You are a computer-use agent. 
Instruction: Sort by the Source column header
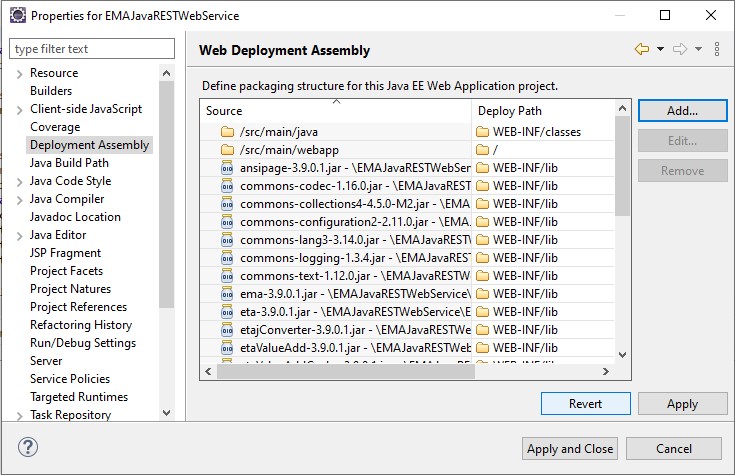coord(336,111)
